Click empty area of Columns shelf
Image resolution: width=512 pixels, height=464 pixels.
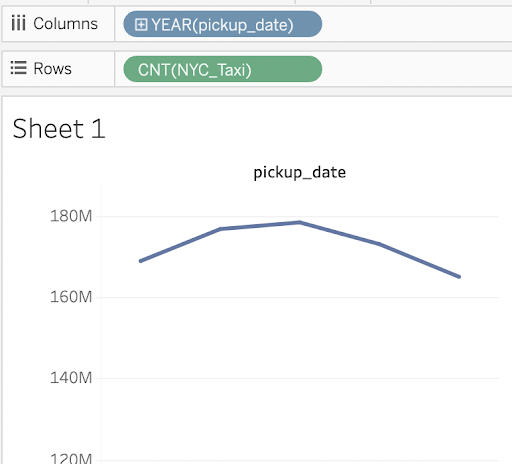tap(417, 24)
